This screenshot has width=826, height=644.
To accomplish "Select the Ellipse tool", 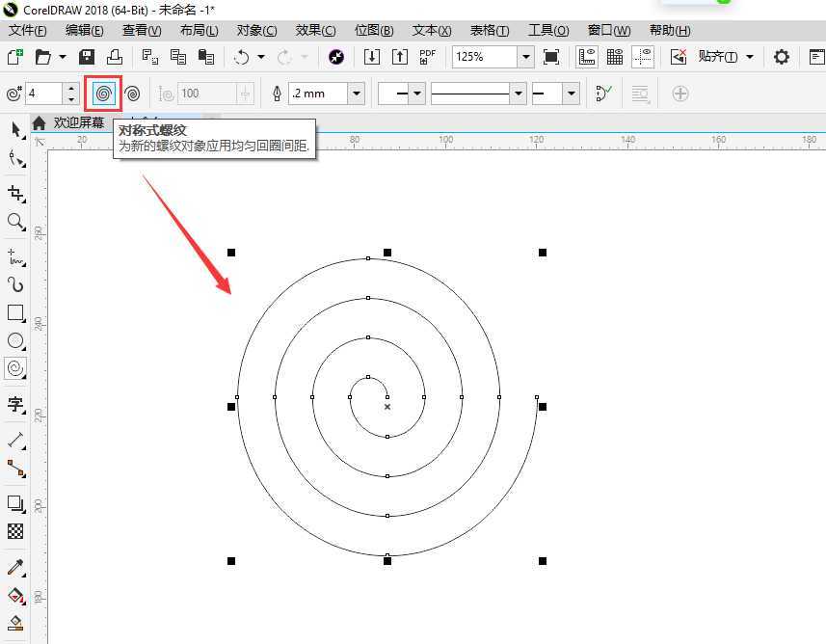I will [15, 340].
